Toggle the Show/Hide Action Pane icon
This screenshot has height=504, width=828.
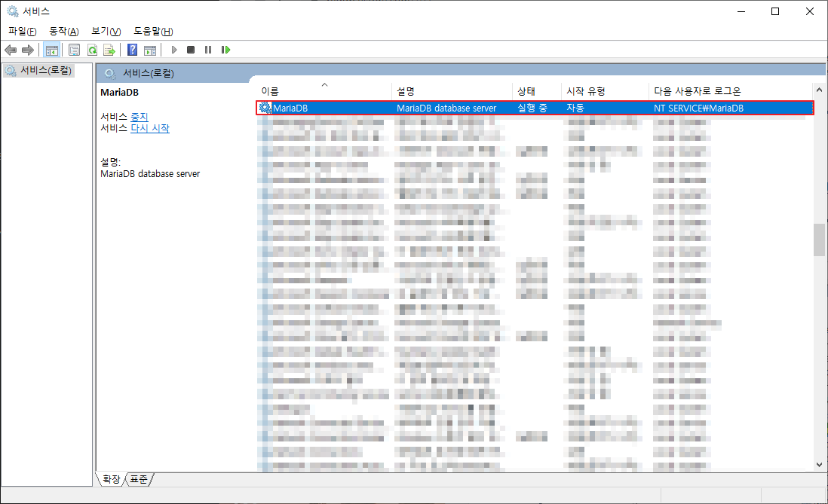pyautogui.click(x=150, y=50)
